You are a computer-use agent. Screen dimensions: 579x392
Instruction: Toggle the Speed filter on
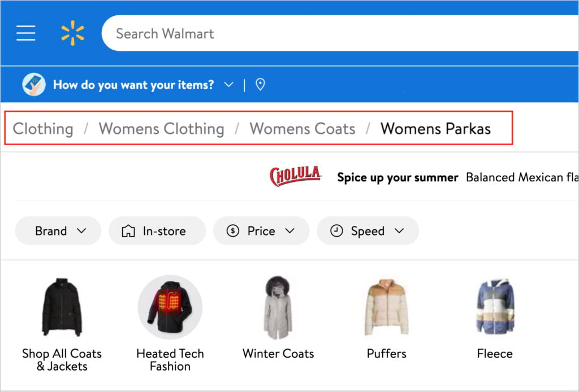[368, 230]
